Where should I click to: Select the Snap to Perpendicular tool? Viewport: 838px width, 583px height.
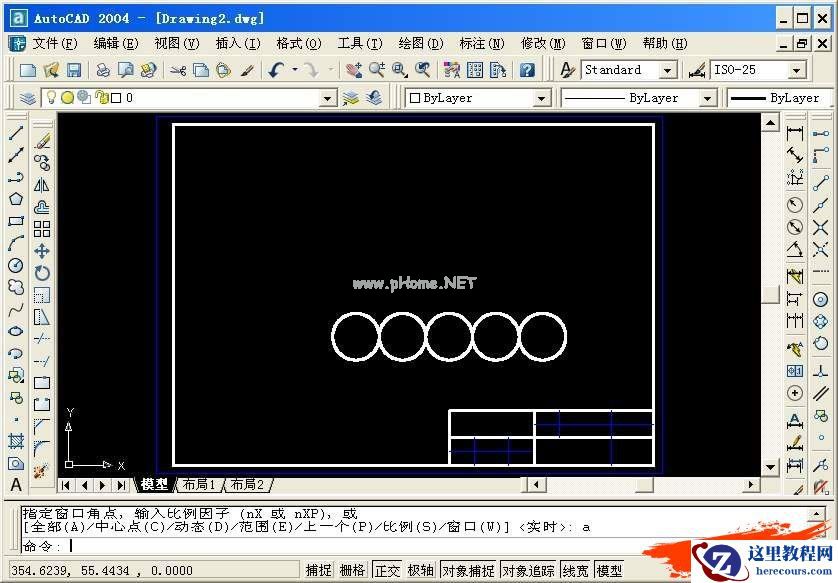(820, 370)
